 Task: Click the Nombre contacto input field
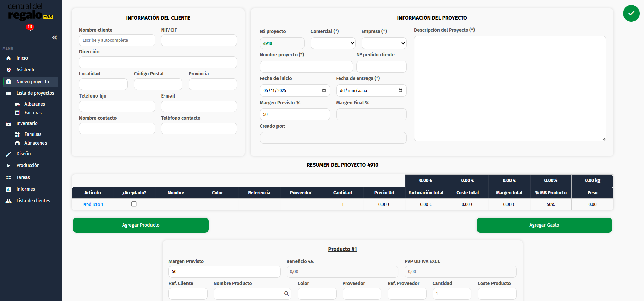[x=117, y=128]
